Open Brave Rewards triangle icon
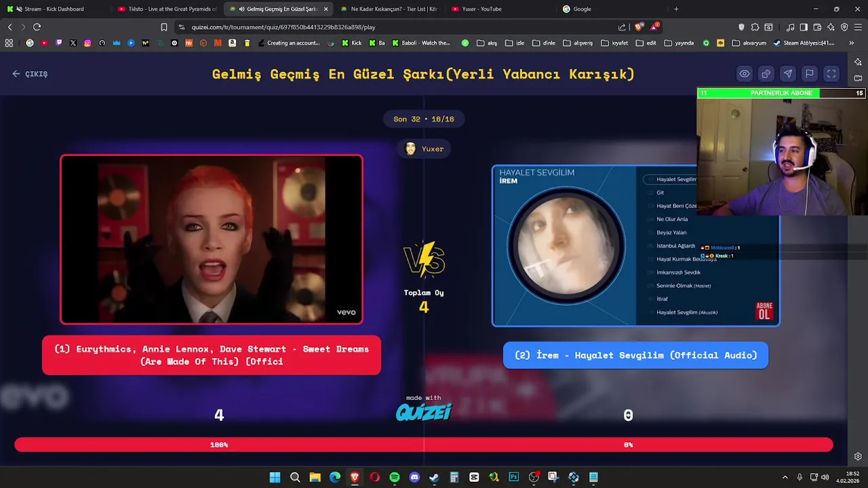 pos(654,27)
